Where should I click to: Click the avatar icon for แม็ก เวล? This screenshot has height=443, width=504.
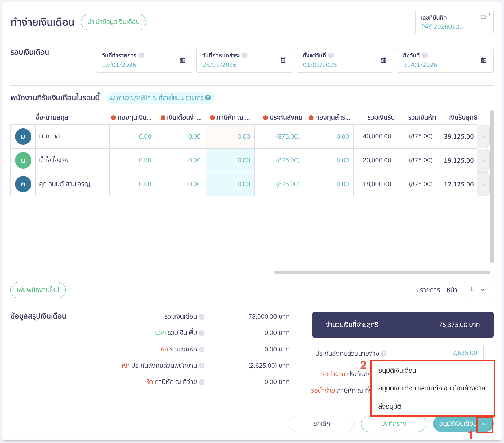pyautogui.click(x=23, y=136)
